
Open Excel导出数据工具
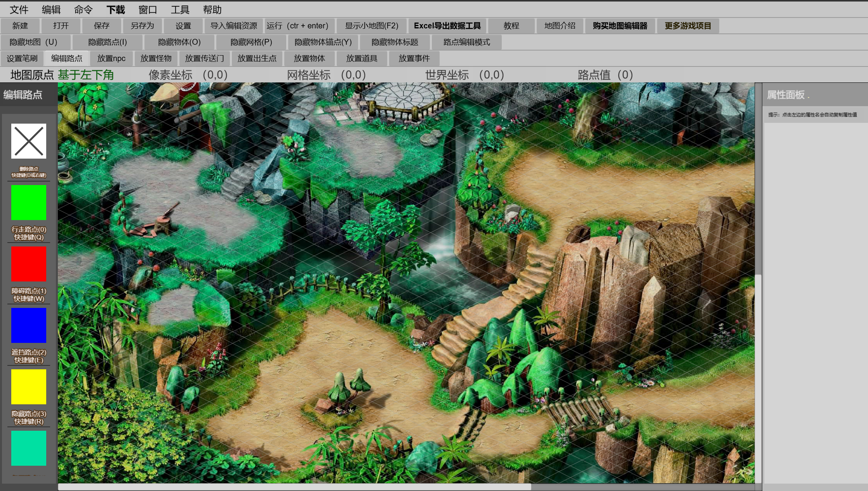(x=447, y=26)
